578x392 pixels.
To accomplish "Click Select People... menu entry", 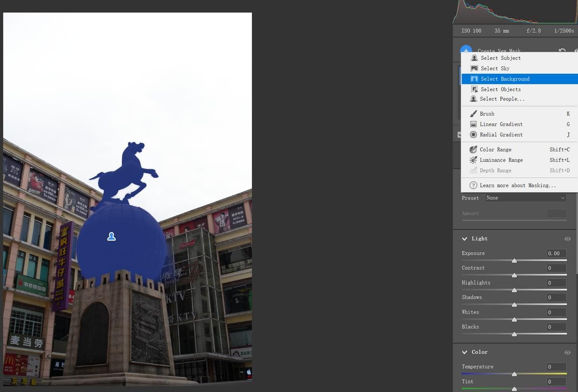I will (502, 99).
